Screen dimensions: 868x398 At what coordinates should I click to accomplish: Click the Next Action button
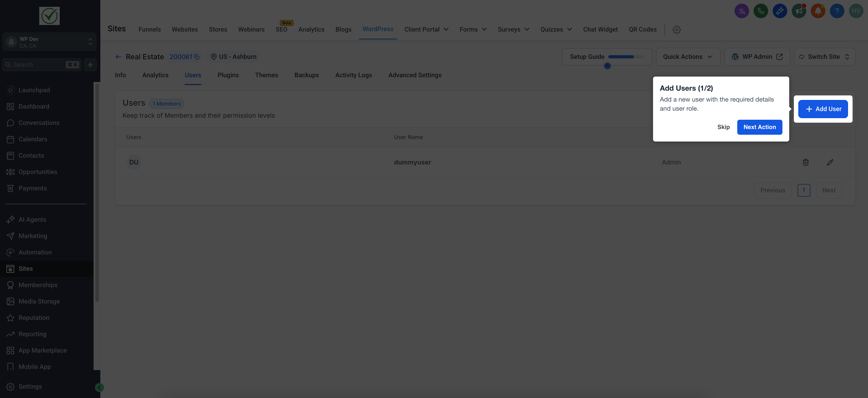[759, 127]
